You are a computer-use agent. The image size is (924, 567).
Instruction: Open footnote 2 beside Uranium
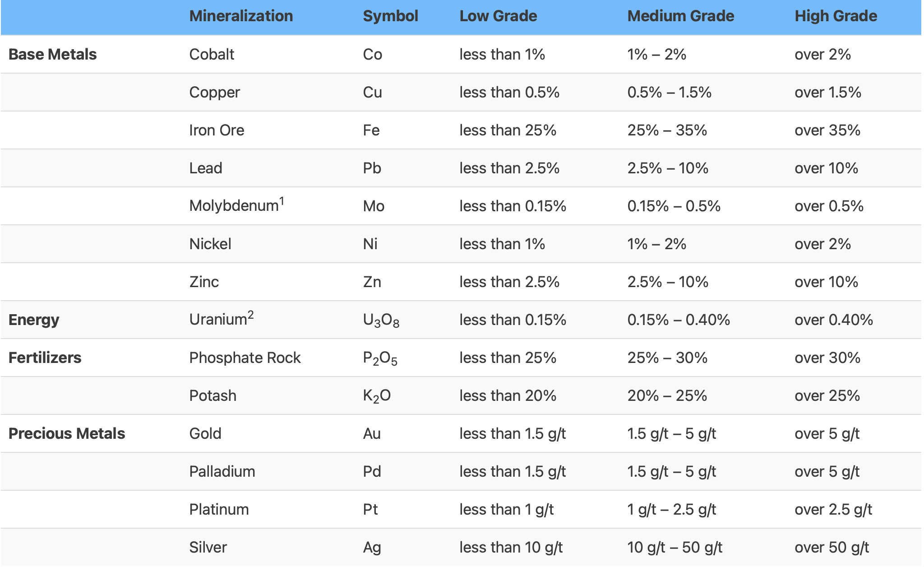click(250, 315)
